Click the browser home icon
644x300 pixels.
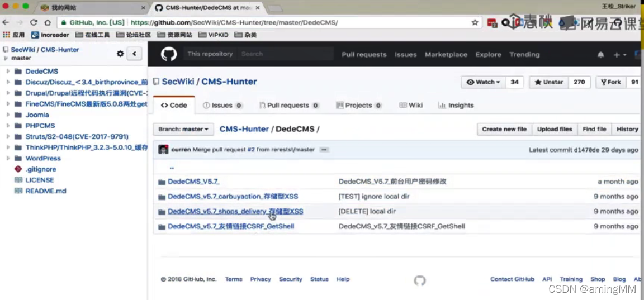tap(48, 22)
